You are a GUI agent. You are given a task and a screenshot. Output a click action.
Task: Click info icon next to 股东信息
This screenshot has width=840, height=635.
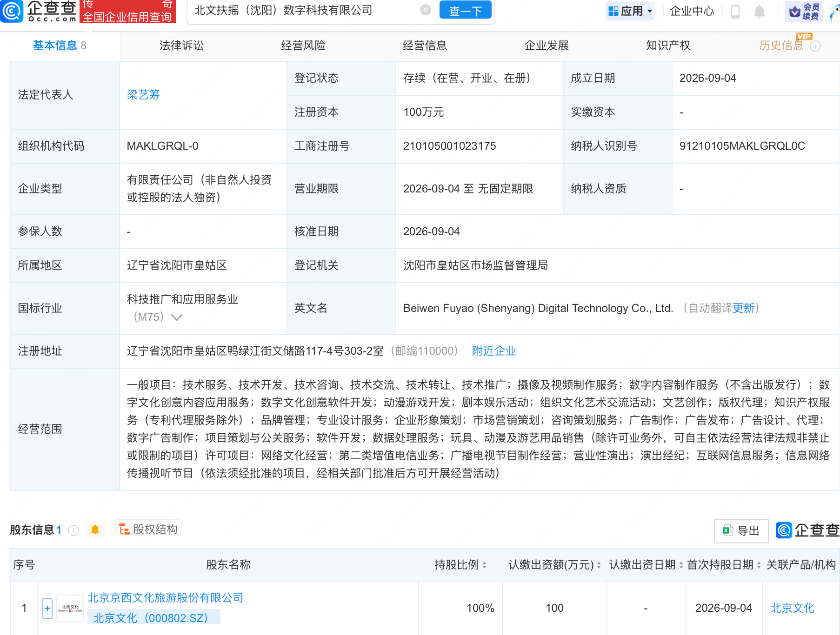click(73, 530)
